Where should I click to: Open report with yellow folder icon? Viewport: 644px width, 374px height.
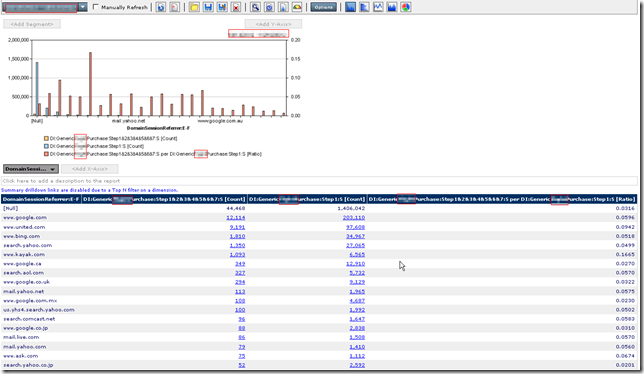coord(194,7)
